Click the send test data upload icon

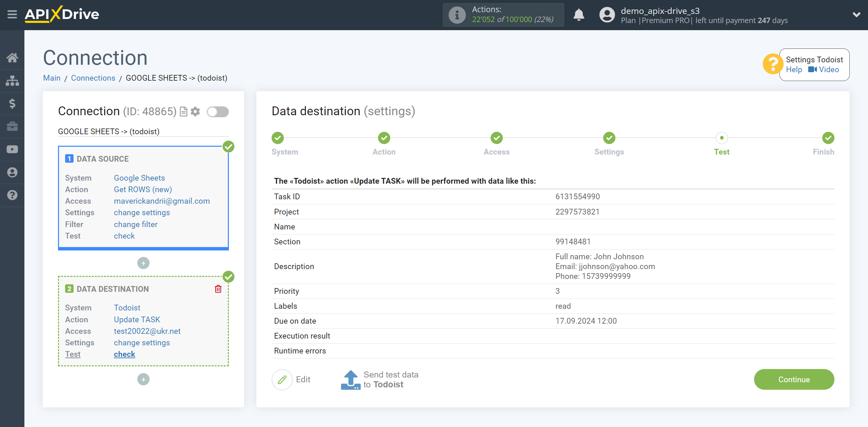click(x=351, y=380)
